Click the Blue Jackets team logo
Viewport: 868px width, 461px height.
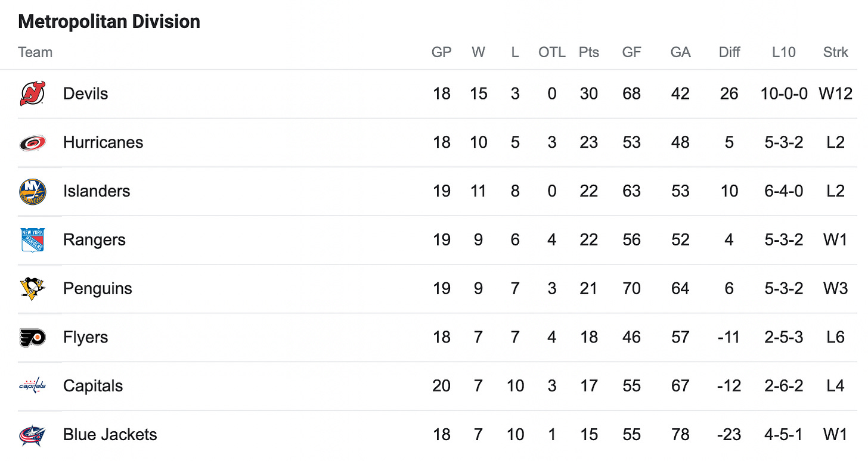tap(32, 435)
